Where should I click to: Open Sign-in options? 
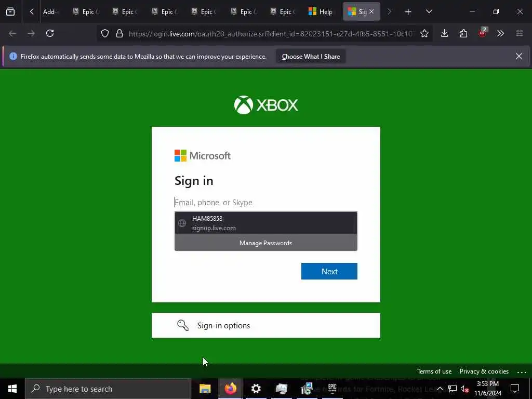pyautogui.click(x=265, y=325)
